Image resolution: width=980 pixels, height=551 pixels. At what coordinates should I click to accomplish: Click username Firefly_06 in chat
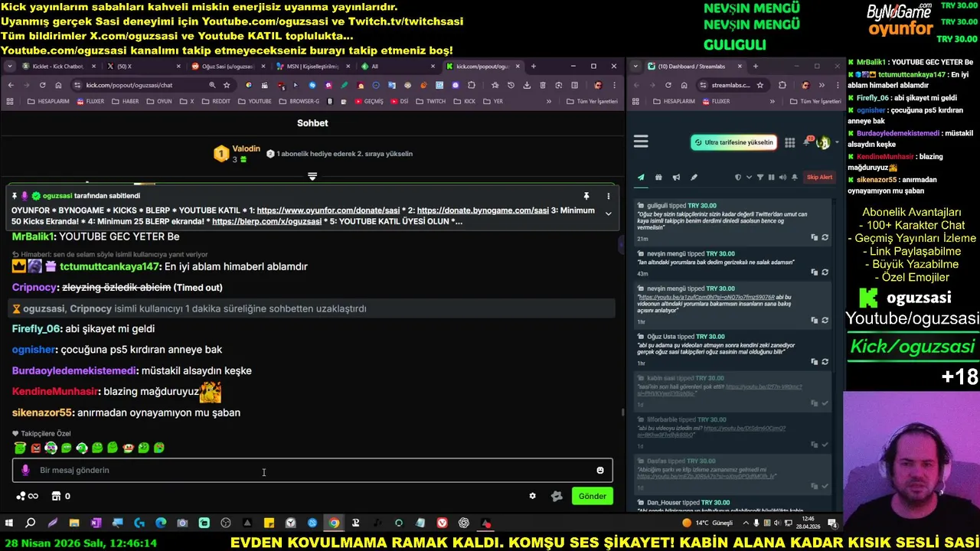point(36,328)
